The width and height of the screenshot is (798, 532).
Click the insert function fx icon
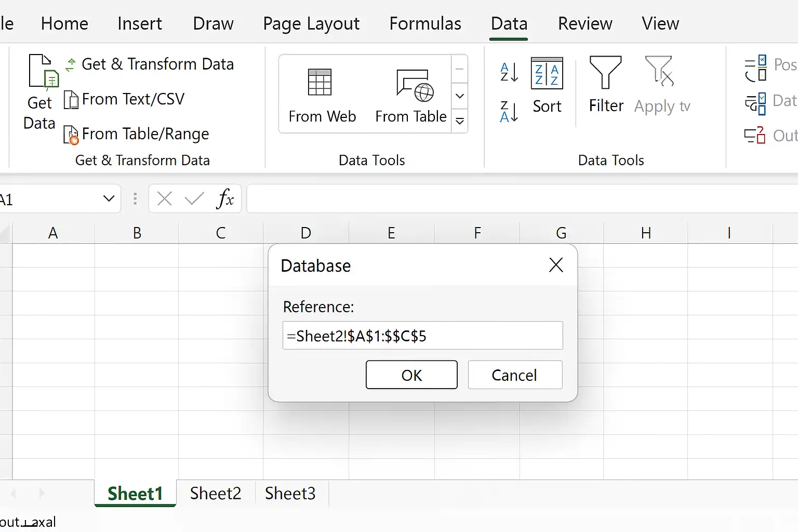225,198
